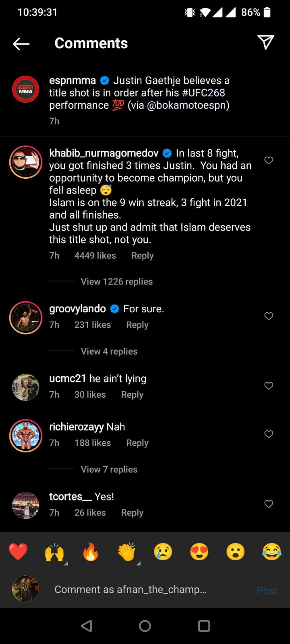This screenshot has height=644, width=290.
Task: Like groovylando's "For sure." comment
Action: pyautogui.click(x=269, y=316)
